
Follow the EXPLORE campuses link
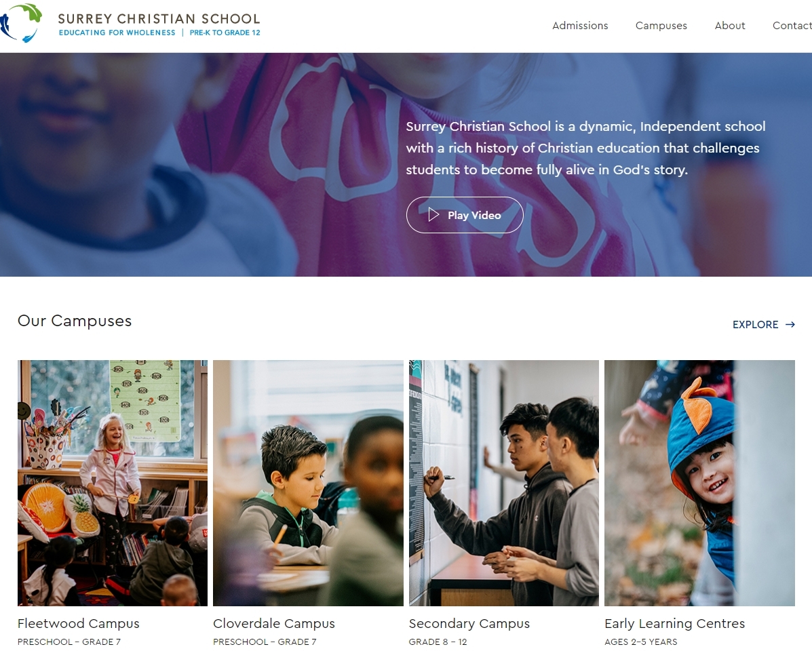tap(763, 325)
